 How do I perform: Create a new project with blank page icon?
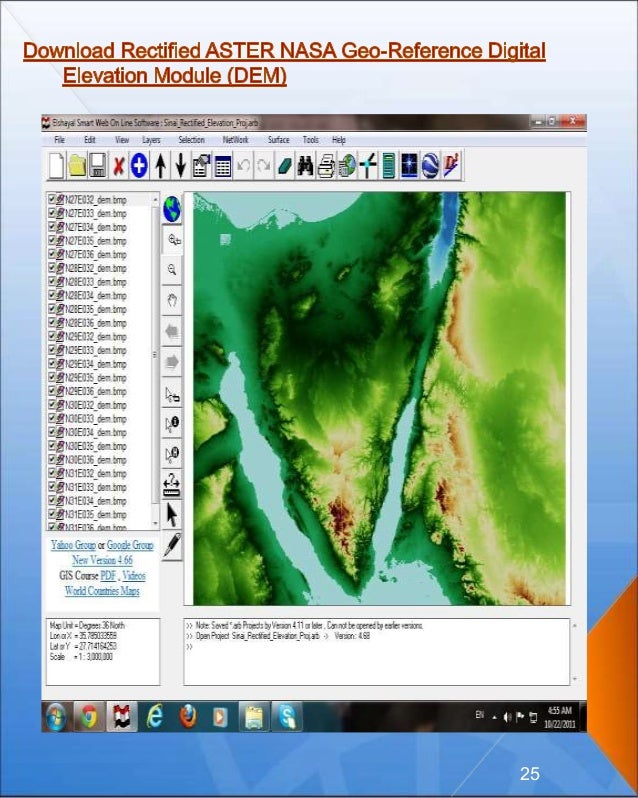click(x=56, y=166)
